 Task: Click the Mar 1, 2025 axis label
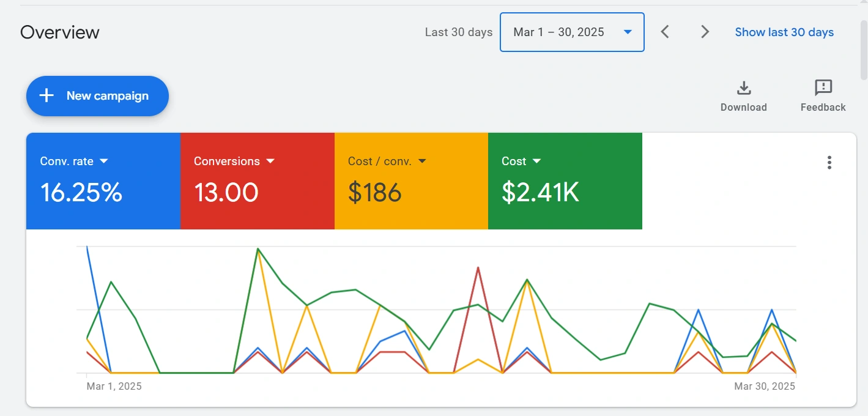(x=114, y=386)
